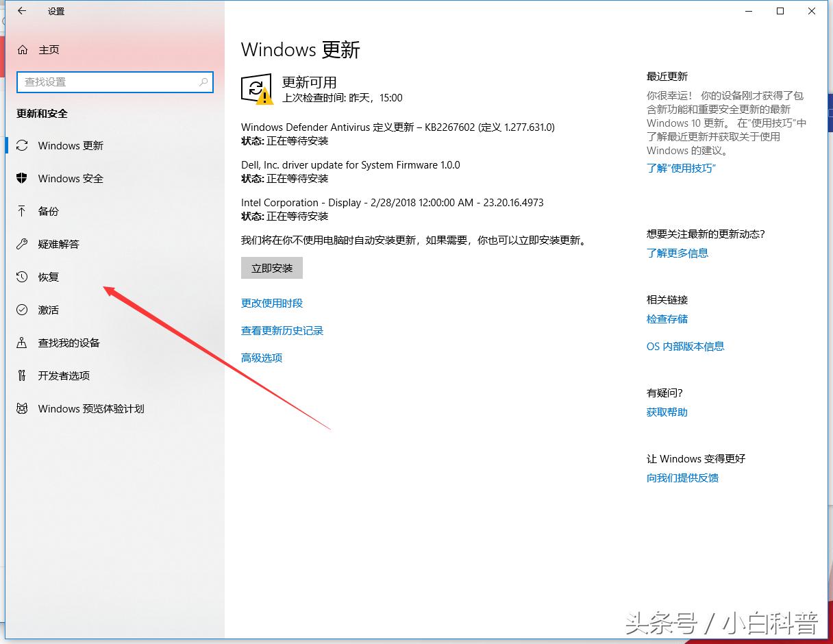The height and width of the screenshot is (644, 833).
Task: Focus the 查找设置 search field
Action: [x=115, y=82]
